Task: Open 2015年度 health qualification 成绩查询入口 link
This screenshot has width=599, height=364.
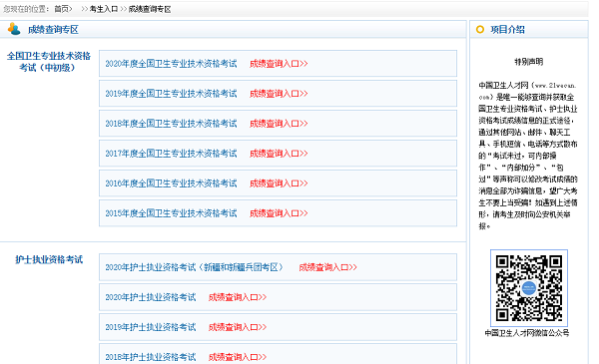Action: tap(279, 213)
